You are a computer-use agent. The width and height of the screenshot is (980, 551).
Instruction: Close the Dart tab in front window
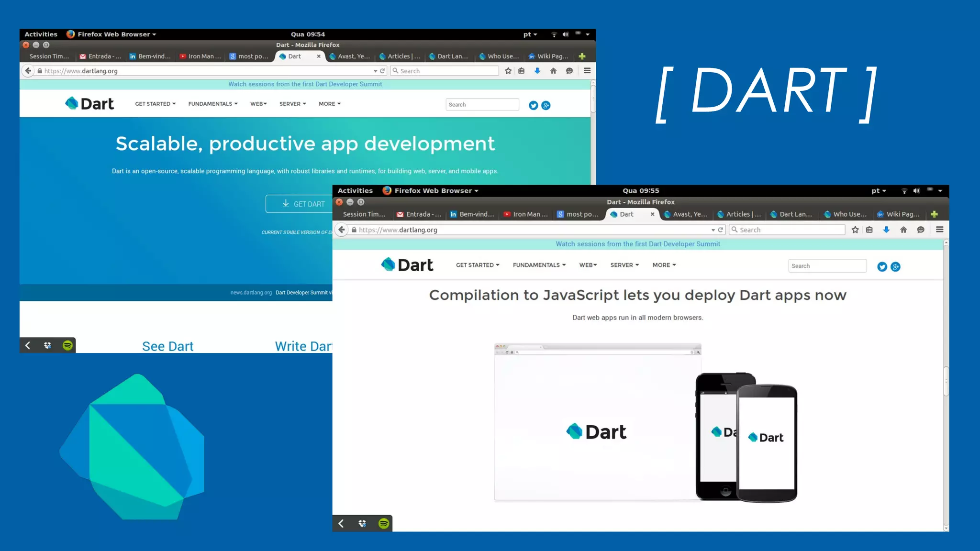pyautogui.click(x=652, y=214)
